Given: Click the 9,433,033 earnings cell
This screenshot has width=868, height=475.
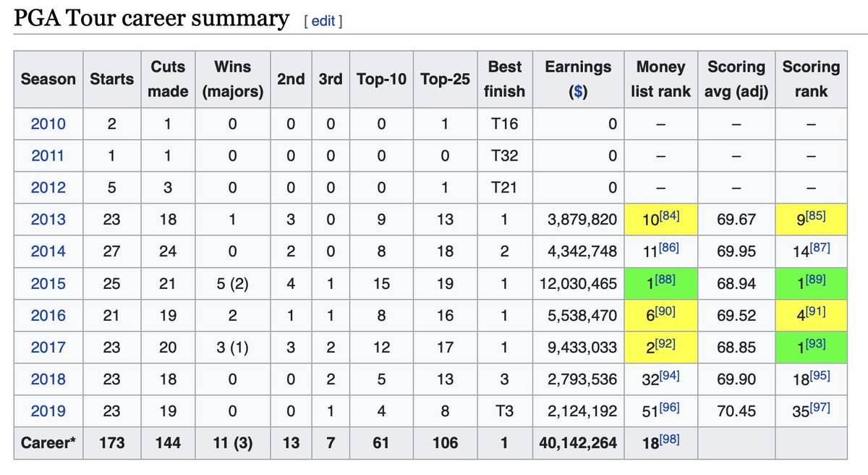Looking at the screenshot, I should [578, 347].
